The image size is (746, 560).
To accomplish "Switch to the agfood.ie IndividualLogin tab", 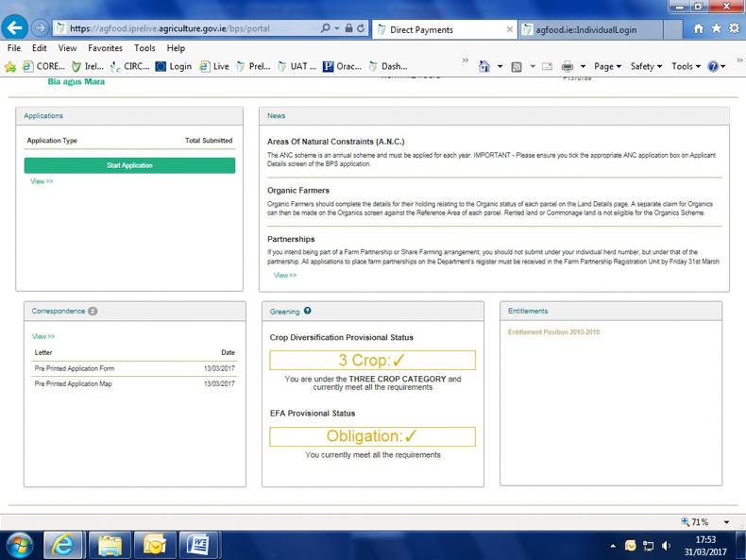I will (585, 29).
